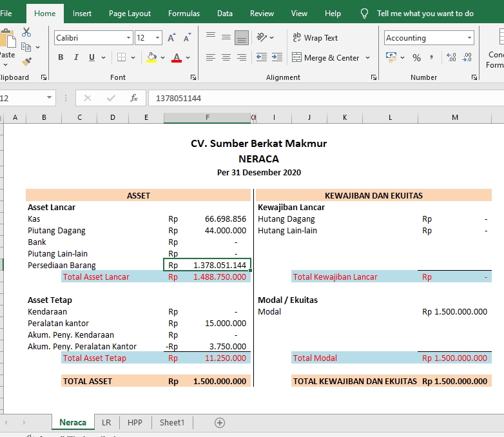Click the Center horizontal align icon

pyautogui.click(x=226, y=58)
